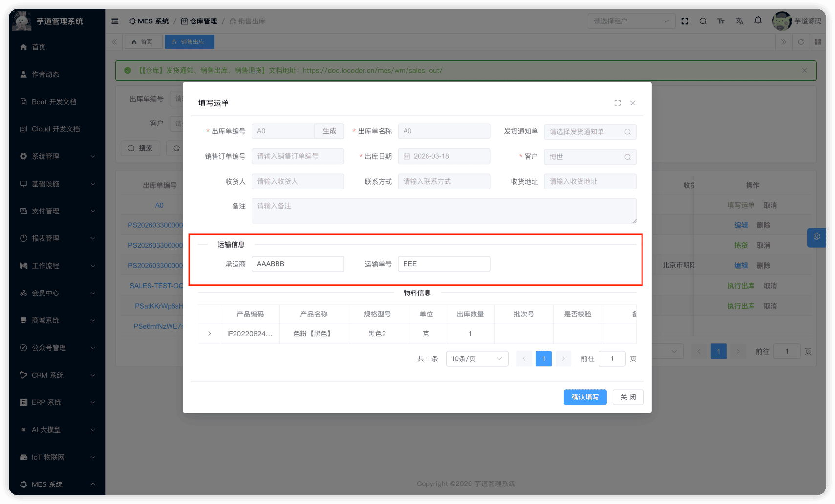The height and width of the screenshot is (504, 835).
Task: Click the 运输单号 input field
Action: point(443,264)
